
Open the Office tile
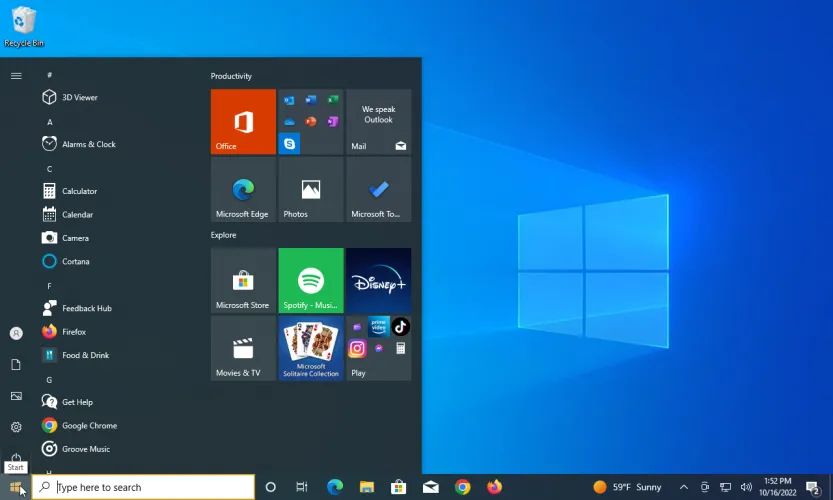coord(243,121)
